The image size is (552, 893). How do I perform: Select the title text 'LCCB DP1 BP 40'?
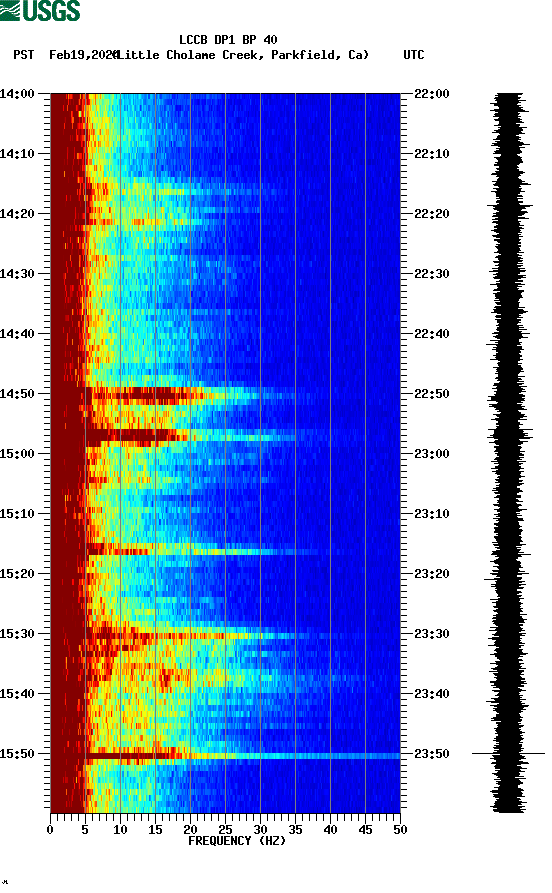pos(228,40)
